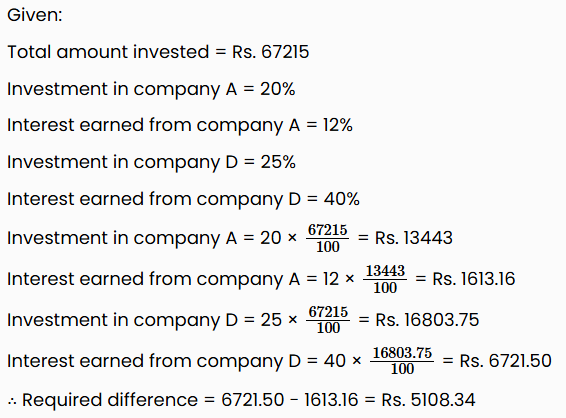Click the result Rs. 6721.50 for company D
The width and height of the screenshot is (566, 418).
tap(505, 361)
